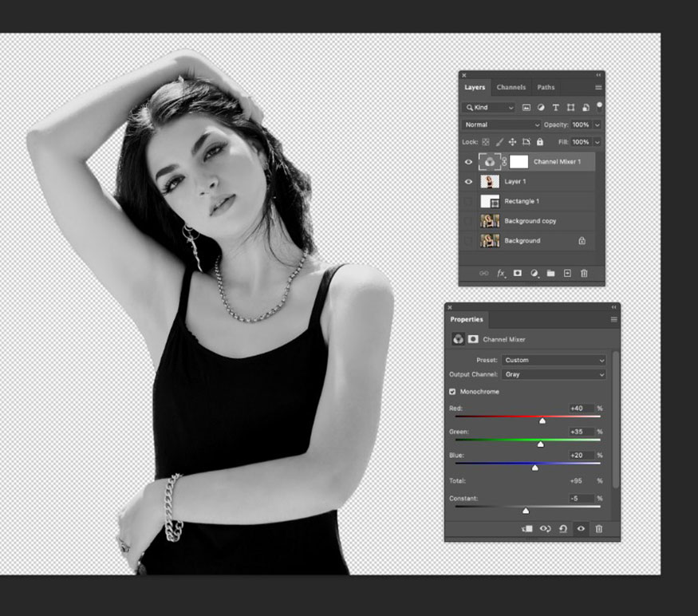
Task: Filter layers by shape layer icon
Action: tap(570, 108)
